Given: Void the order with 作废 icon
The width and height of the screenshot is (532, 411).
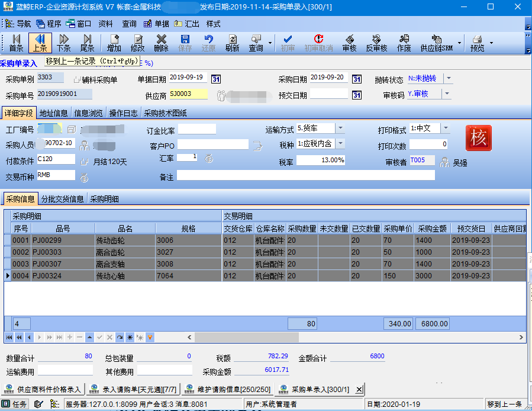Looking at the screenshot, I should (404, 43).
